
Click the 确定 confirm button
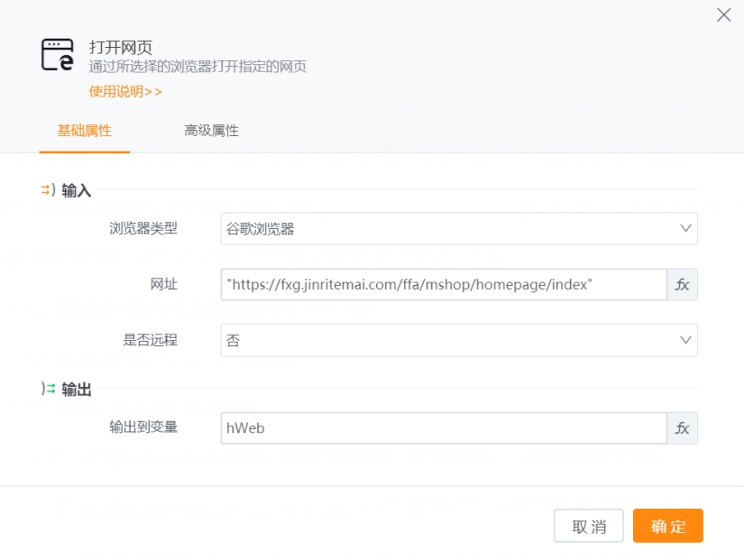coord(667,526)
